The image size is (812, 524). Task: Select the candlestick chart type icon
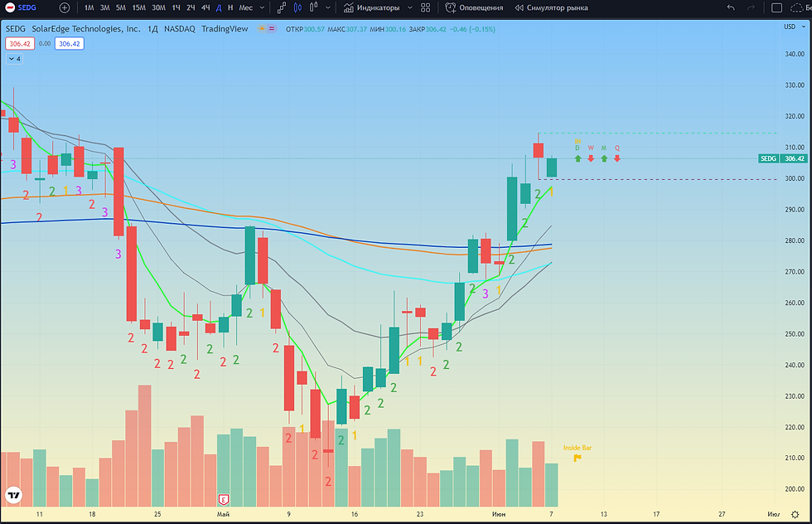tap(297, 7)
